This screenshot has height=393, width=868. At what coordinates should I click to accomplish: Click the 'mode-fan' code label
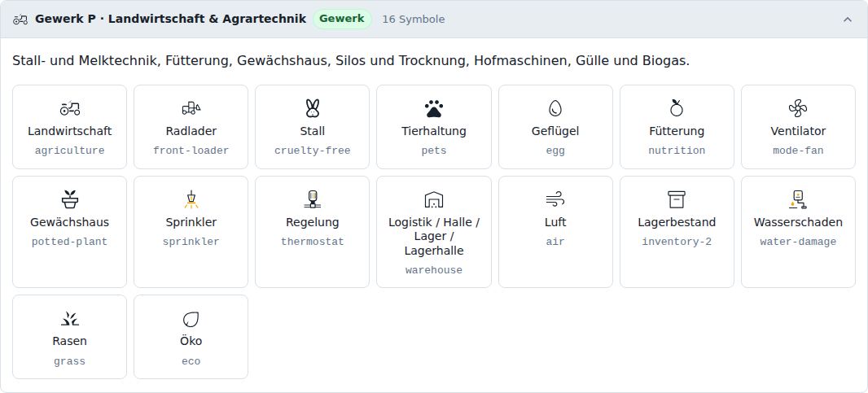coord(798,151)
